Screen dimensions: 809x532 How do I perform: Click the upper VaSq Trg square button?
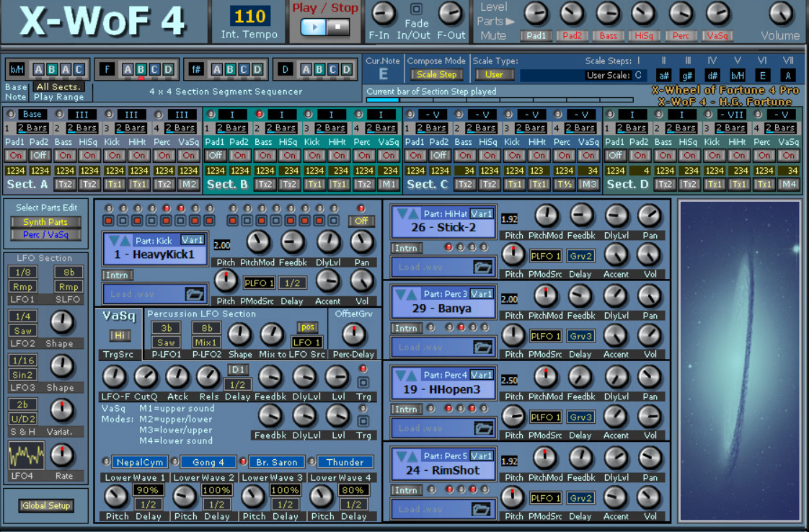point(363,382)
